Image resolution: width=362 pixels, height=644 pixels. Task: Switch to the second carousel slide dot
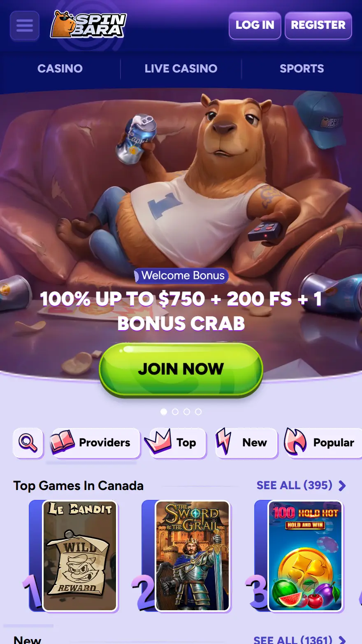tap(175, 412)
